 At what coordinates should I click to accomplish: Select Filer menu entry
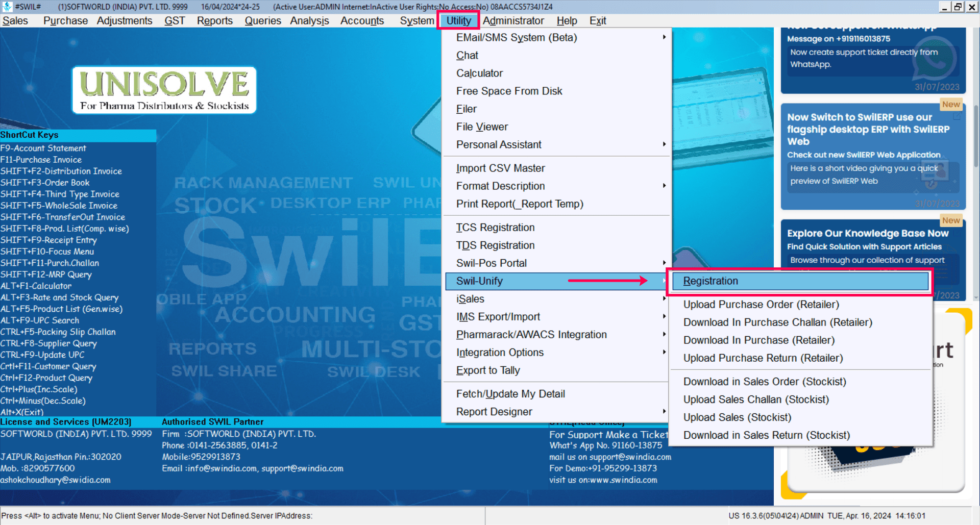(556, 109)
